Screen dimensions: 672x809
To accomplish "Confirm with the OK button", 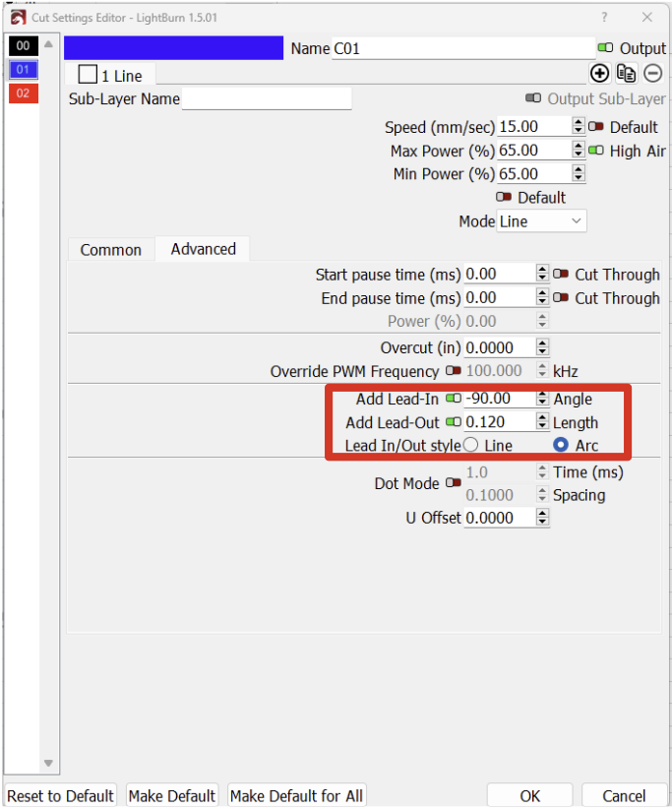I will [x=529, y=795].
